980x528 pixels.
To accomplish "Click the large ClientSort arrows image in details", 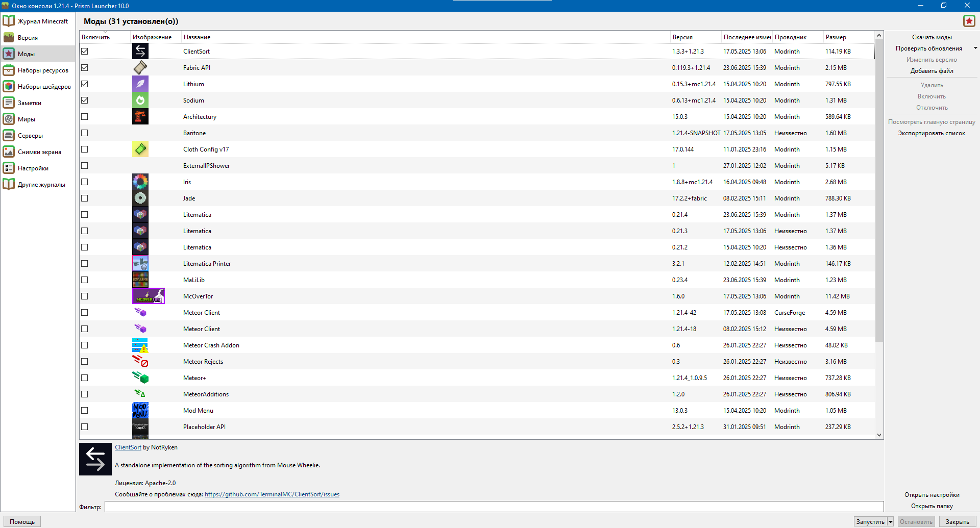I will click(x=95, y=459).
